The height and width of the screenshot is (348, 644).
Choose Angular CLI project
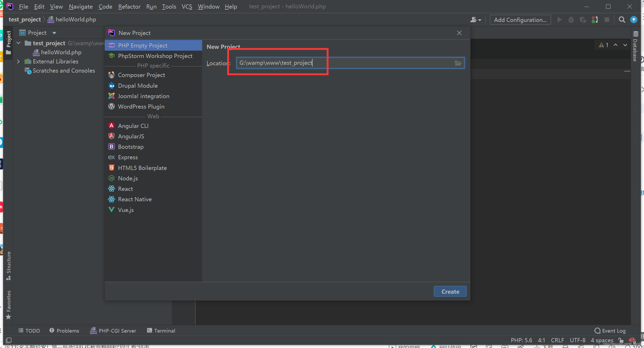153,126
